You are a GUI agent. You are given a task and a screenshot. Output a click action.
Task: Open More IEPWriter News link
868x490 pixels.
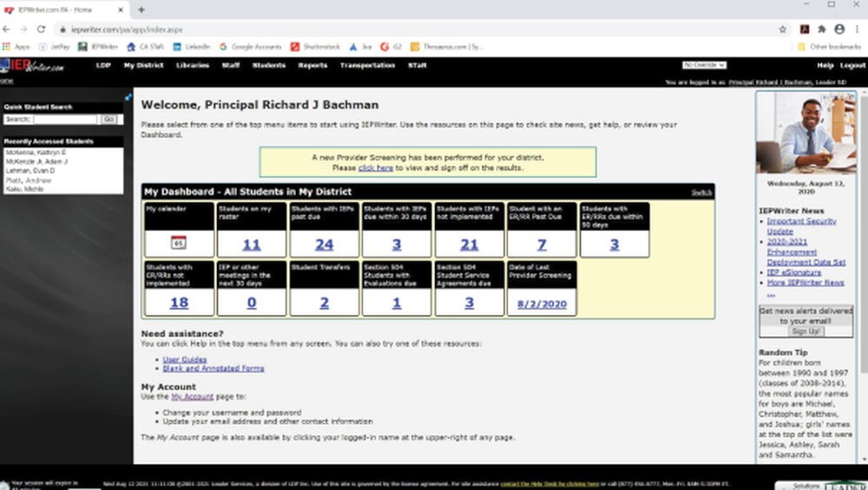tap(806, 283)
